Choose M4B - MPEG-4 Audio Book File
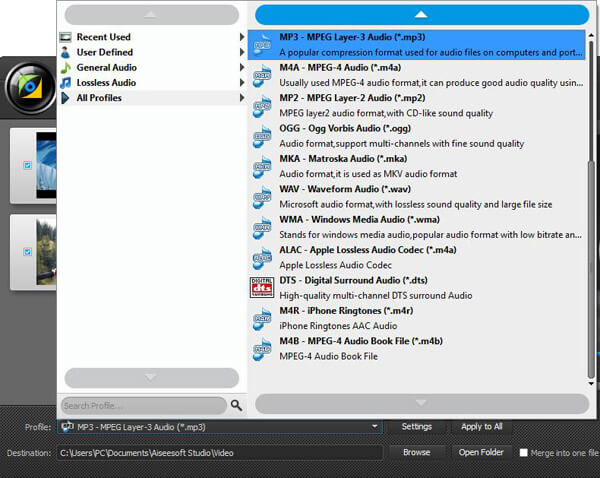Image resolution: width=600 pixels, height=478 pixels. (417, 349)
